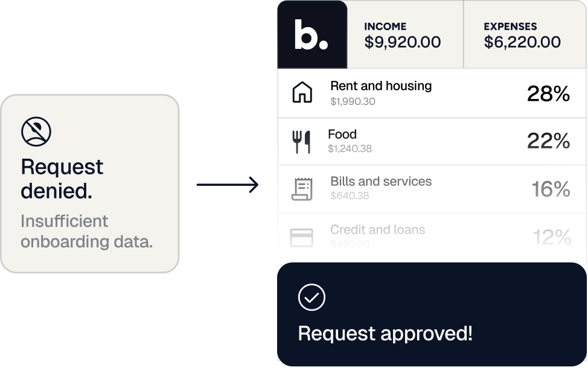Click the credit card icon
This screenshot has width=588, height=368.
coord(302,237)
